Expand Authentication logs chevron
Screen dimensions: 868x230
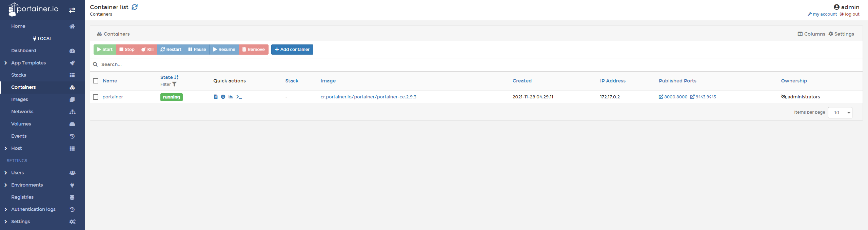[6, 210]
